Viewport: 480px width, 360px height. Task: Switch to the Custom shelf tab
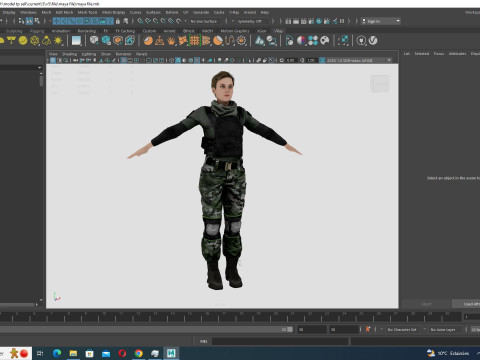[x=149, y=31]
